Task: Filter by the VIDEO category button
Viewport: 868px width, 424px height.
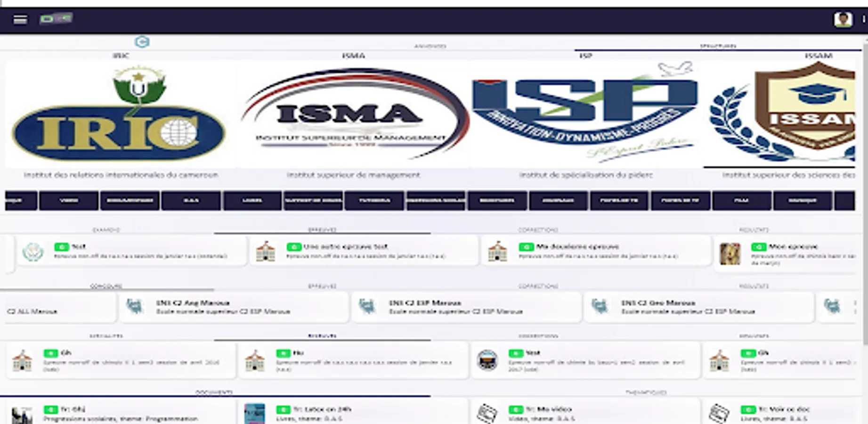Action: (69, 201)
